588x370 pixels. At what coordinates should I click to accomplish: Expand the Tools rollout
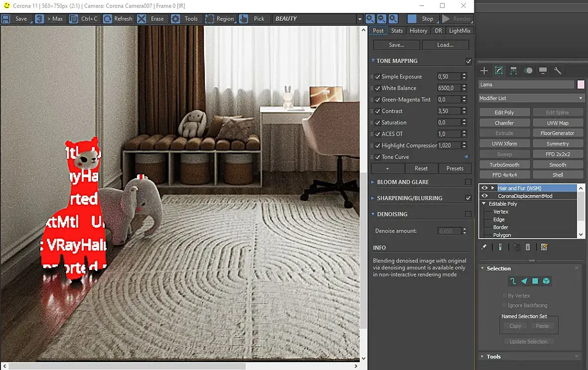493,357
